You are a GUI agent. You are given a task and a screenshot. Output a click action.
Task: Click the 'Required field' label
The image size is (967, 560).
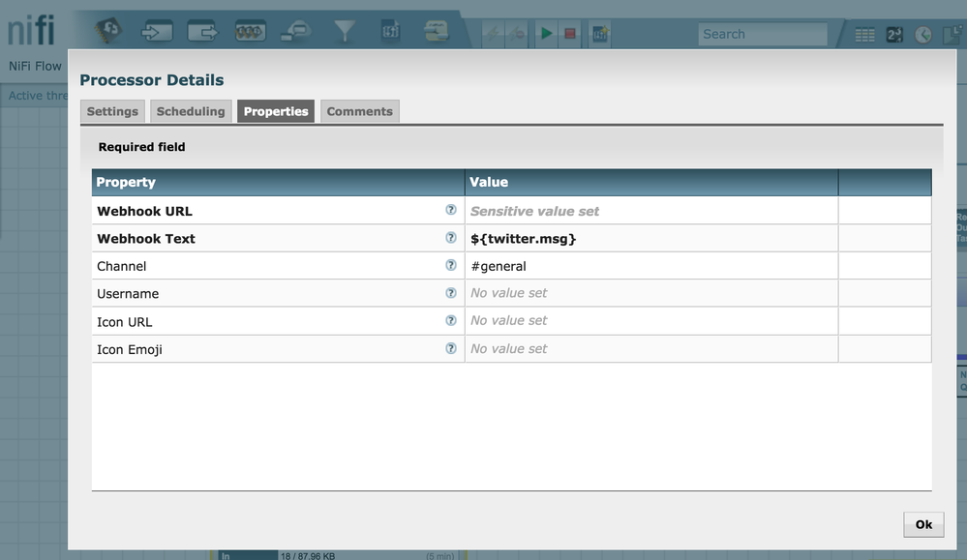point(142,147)
